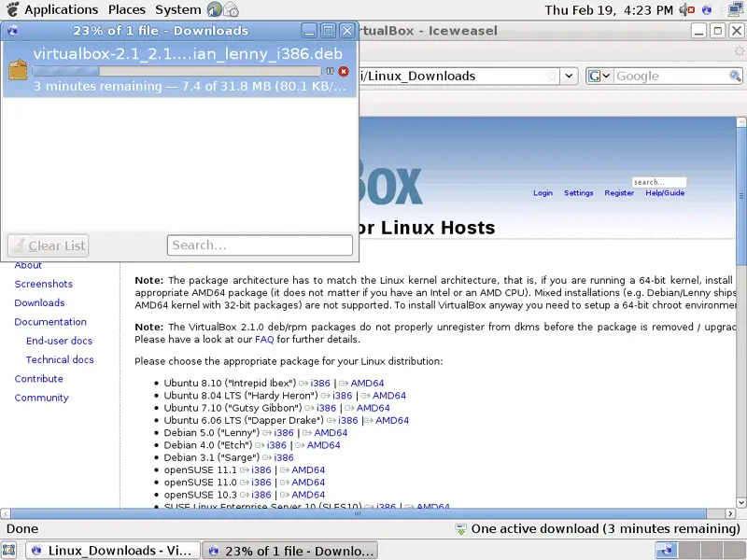This screenshot has height=560, width=747.
Task: Click the clock showing Thu Feb 19
Action: click(609, 10)
